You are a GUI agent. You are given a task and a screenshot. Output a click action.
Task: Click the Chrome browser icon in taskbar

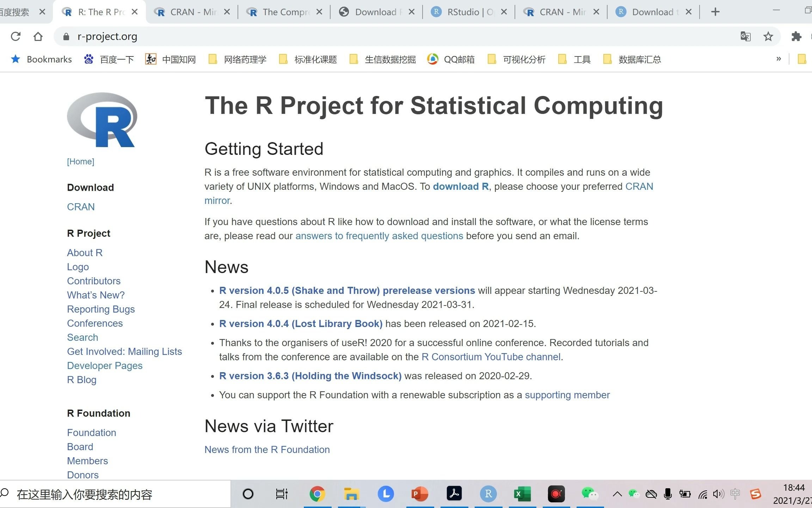(x=316, y=494)
